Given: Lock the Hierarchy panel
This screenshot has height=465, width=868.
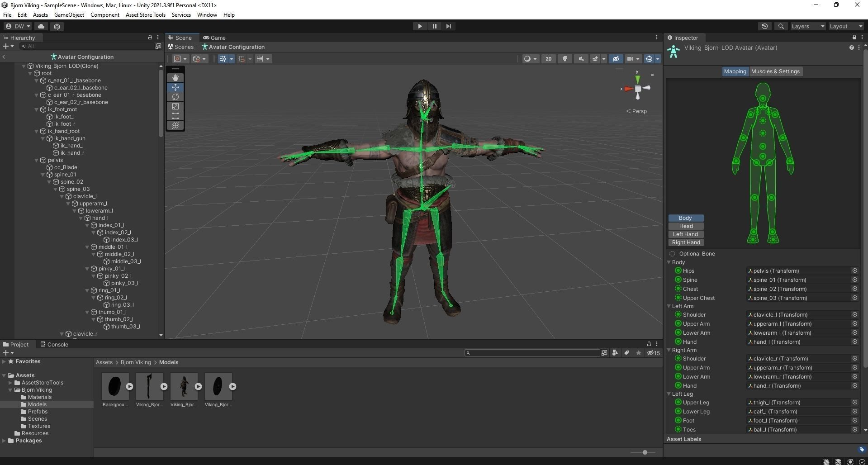Looking at the screenshot, I should point(150,38).
